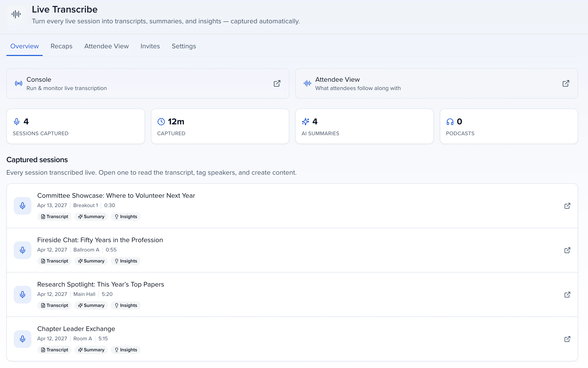View Insights of Fireside Chat session
The image size is (588, 368).
point(126,261)
